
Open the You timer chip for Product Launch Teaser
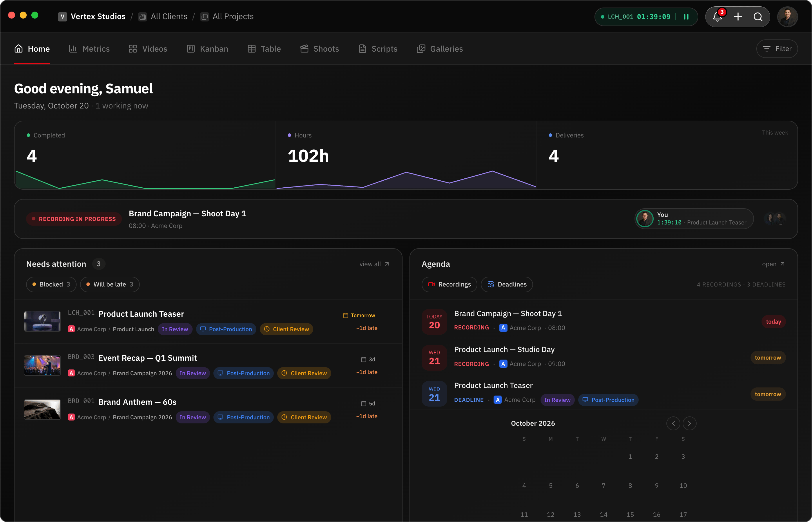pos(694,219)
